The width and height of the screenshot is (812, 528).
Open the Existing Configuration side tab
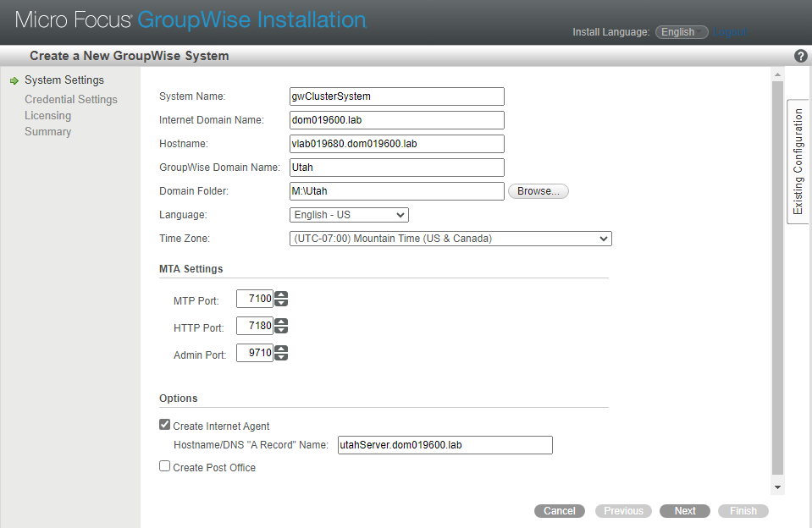click(x=798, y=162)
